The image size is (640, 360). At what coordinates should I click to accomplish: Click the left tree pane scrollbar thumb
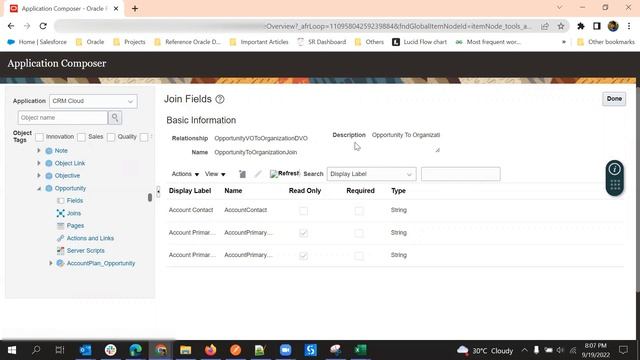click(150, 198)
